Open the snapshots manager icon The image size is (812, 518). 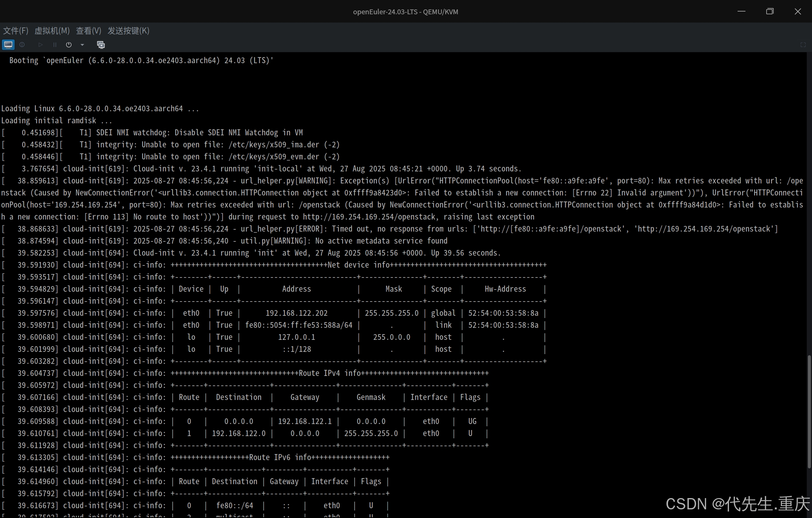(x=101, y=45)
